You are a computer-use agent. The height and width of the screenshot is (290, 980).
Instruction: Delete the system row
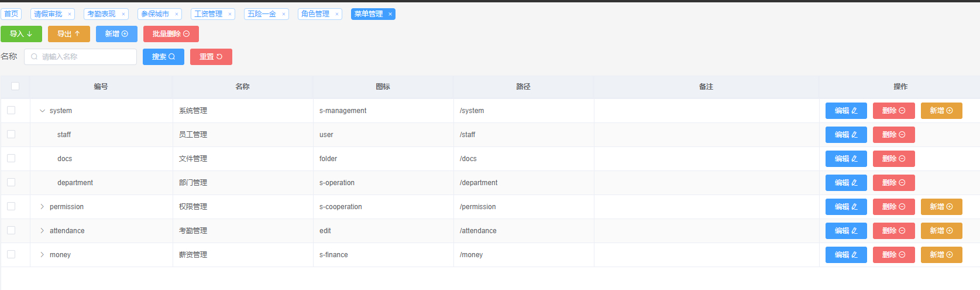(x=894, y=111)
